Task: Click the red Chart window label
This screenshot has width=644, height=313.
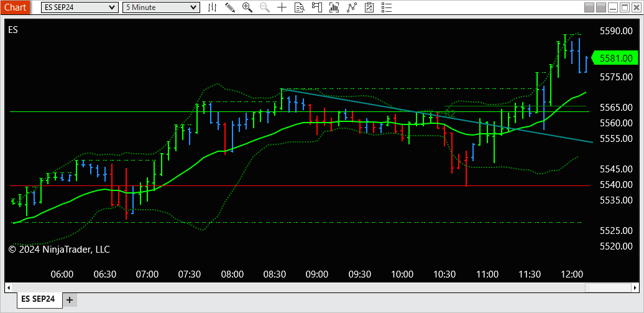Action: coord(15,7)
